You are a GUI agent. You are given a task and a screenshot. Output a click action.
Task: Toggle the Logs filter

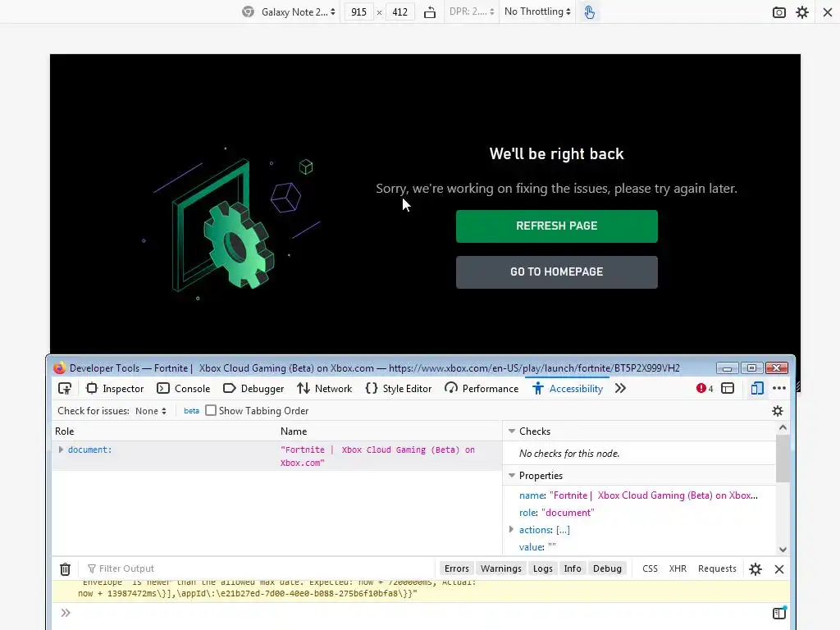(x=543, y=569)
